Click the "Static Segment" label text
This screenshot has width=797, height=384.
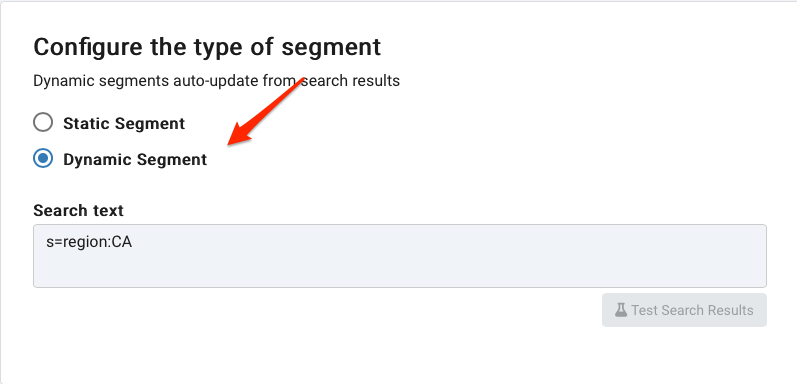point(124,123)
